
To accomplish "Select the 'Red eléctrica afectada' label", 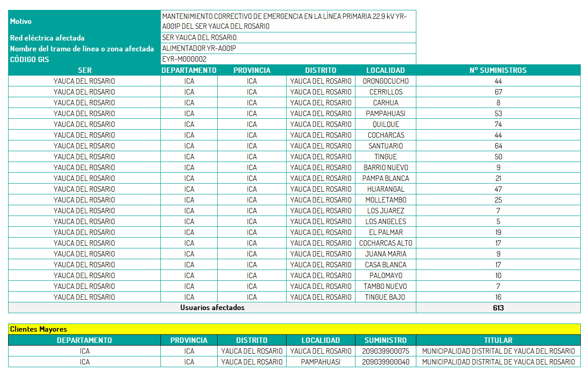I will [x=84, y=38].
